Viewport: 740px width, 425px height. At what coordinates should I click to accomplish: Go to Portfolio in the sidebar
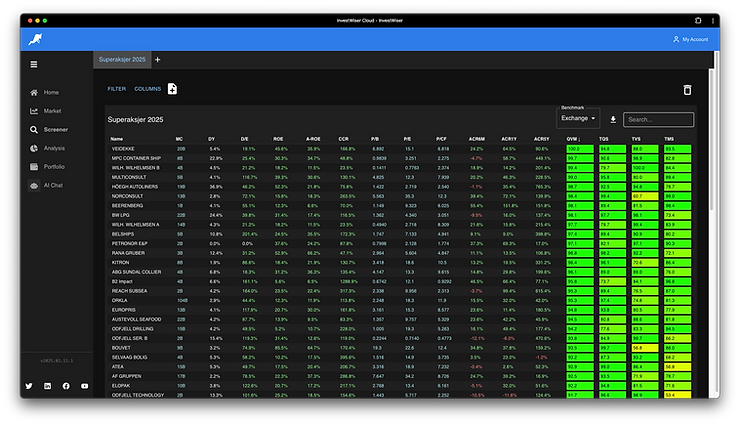tap(54, 167)
